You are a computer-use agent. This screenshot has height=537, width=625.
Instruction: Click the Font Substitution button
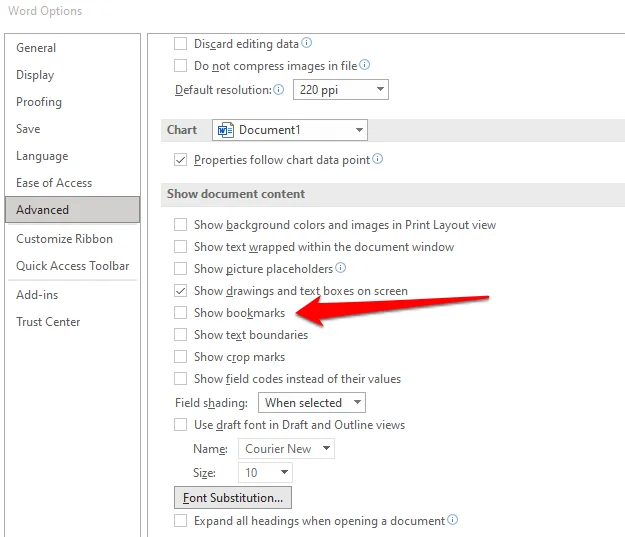tap(233, 497)
